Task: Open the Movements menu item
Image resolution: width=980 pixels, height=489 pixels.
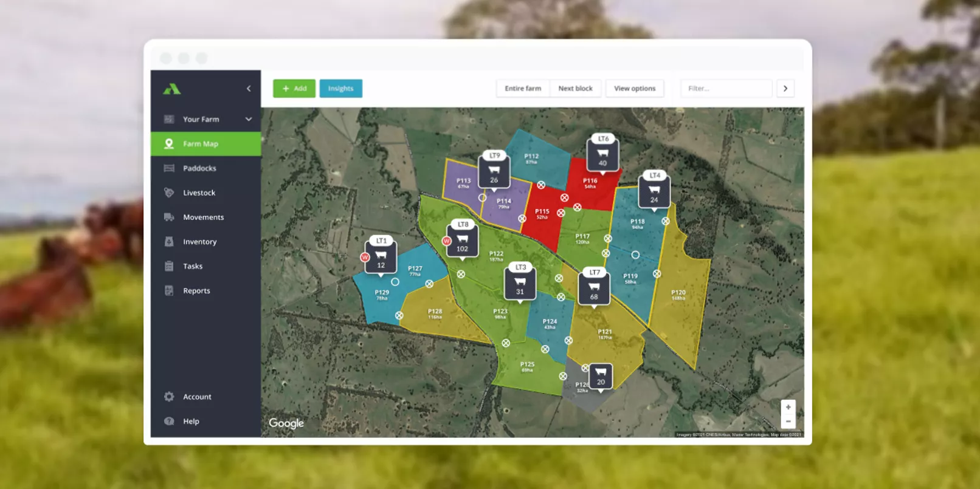Action: click(x=203, y=217)
